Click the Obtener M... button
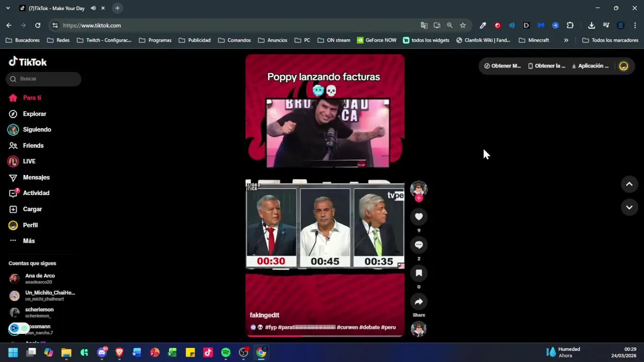 pos(502,66)
